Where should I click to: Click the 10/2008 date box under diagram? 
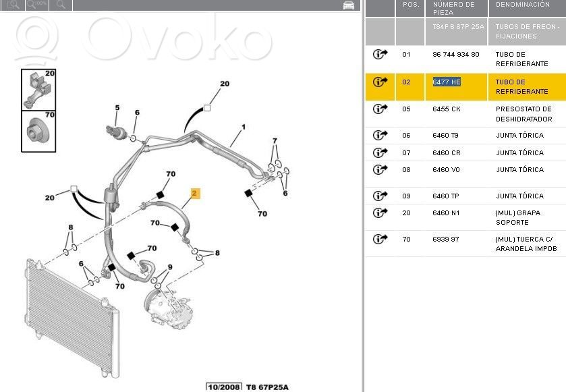click(224, 387)
